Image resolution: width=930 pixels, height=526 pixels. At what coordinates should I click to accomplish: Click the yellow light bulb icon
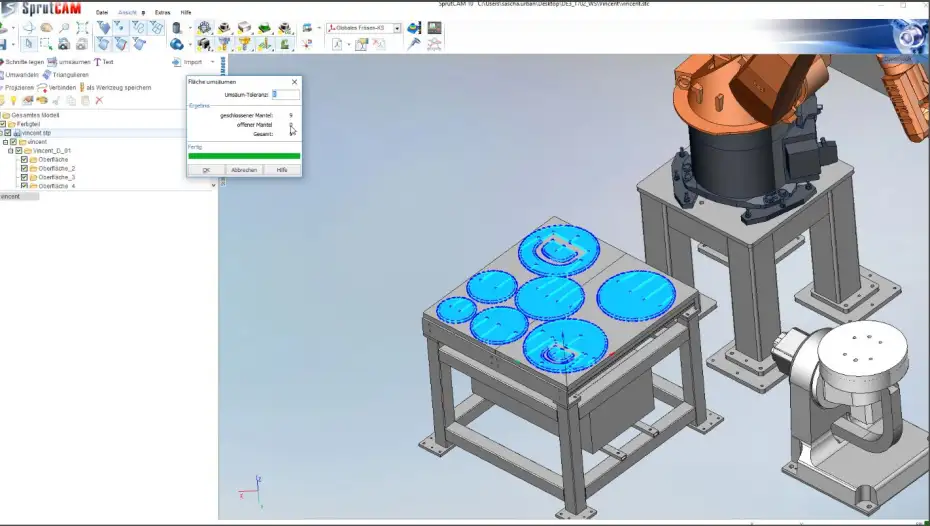[x=13, y=101]
